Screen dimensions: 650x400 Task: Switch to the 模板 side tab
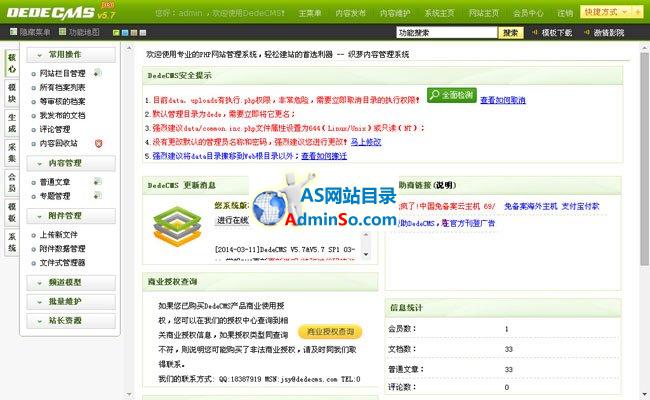click(x=12, y=213)
